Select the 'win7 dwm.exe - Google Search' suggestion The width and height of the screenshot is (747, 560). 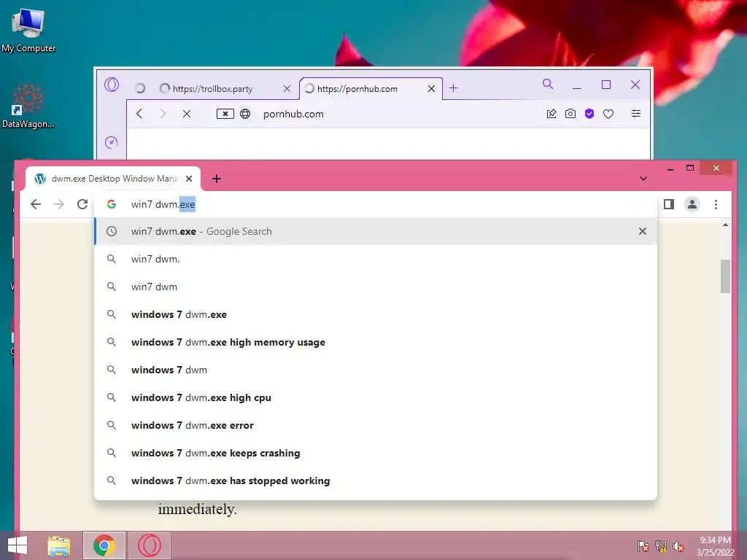(x=376, y=231)
